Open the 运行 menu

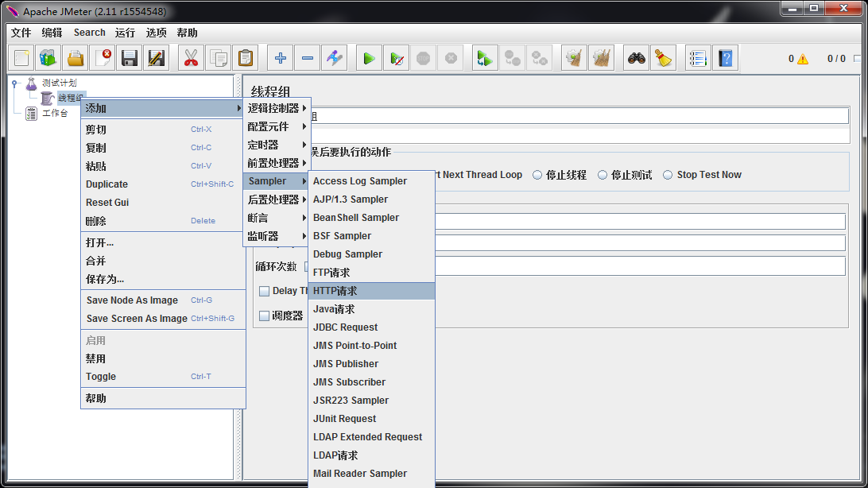pyautogui.click(x=125, y=33)
